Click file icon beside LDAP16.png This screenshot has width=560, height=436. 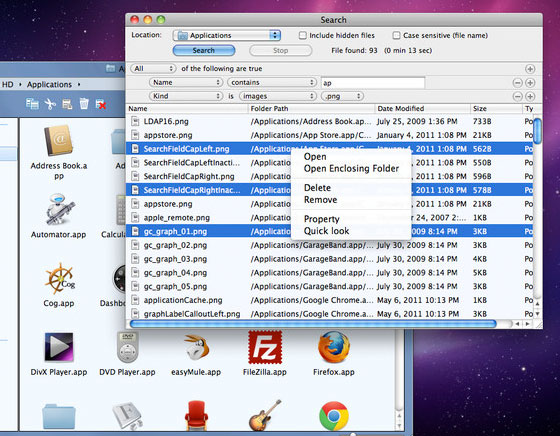(135, 121)
